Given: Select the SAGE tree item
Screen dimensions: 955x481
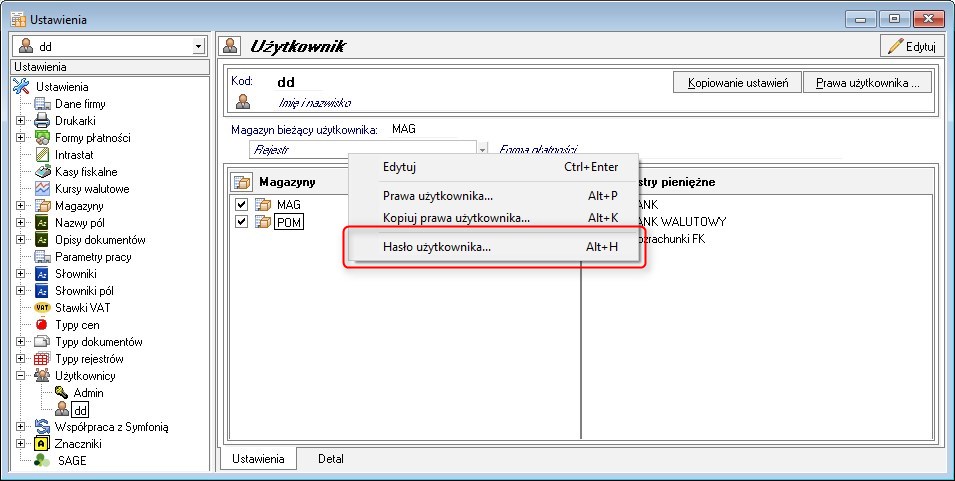Looking at the screenshot, I should (x=72, y=461).
